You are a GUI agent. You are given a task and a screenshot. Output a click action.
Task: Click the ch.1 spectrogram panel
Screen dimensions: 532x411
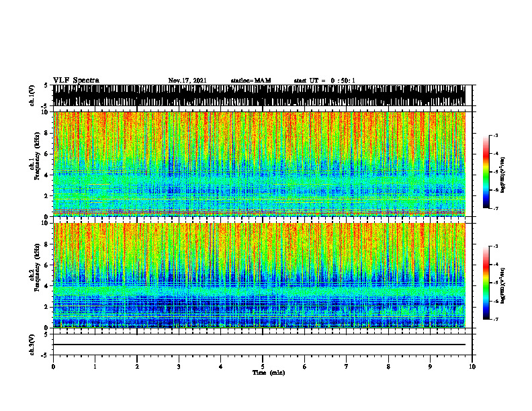[259, 164]
